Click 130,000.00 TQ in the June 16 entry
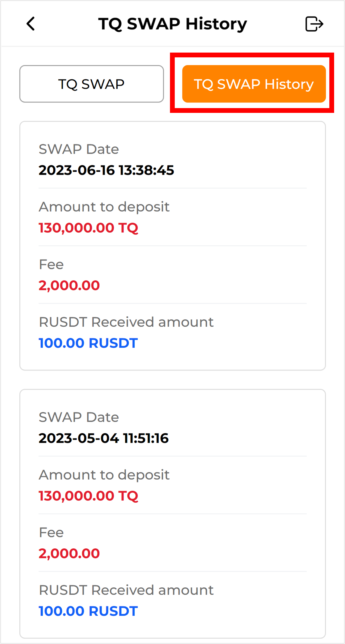The height and width of the screenshot is (644, 345). 88,228
